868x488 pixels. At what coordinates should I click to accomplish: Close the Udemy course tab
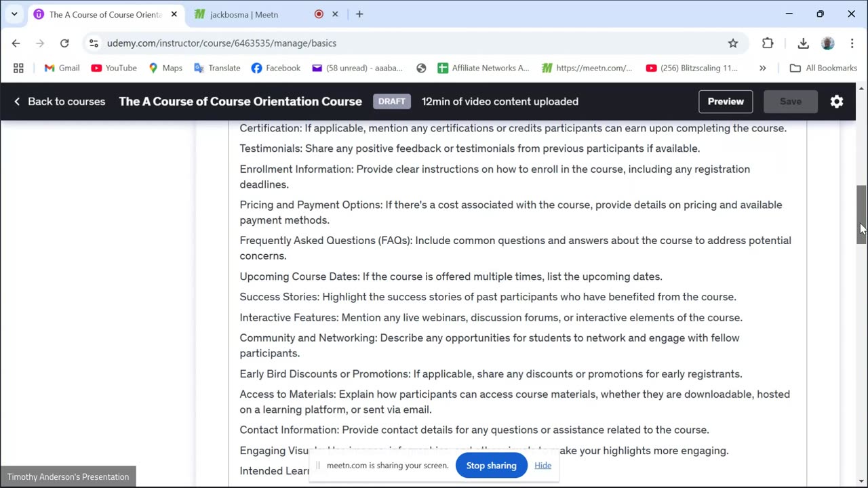pos(174,14)
